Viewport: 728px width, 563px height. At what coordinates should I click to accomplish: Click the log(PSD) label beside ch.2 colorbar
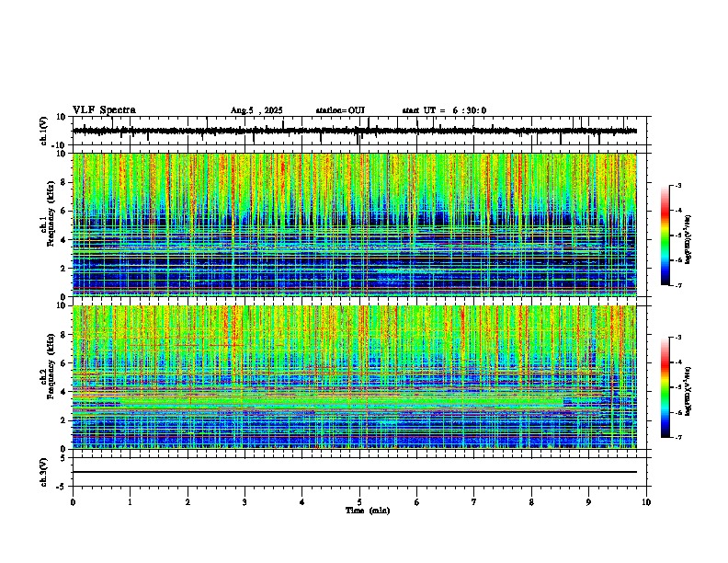pyautogui.click(x=688, y=391)
